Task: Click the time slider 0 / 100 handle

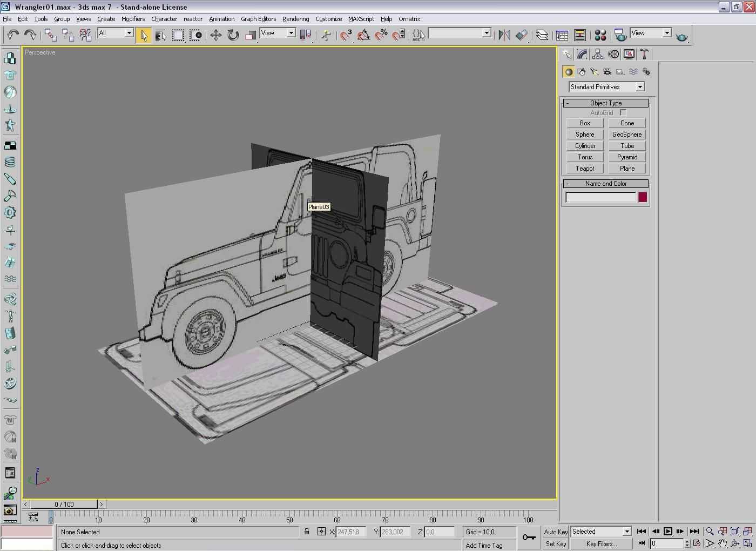Action: pyautogui.click(x=64, y=504)
